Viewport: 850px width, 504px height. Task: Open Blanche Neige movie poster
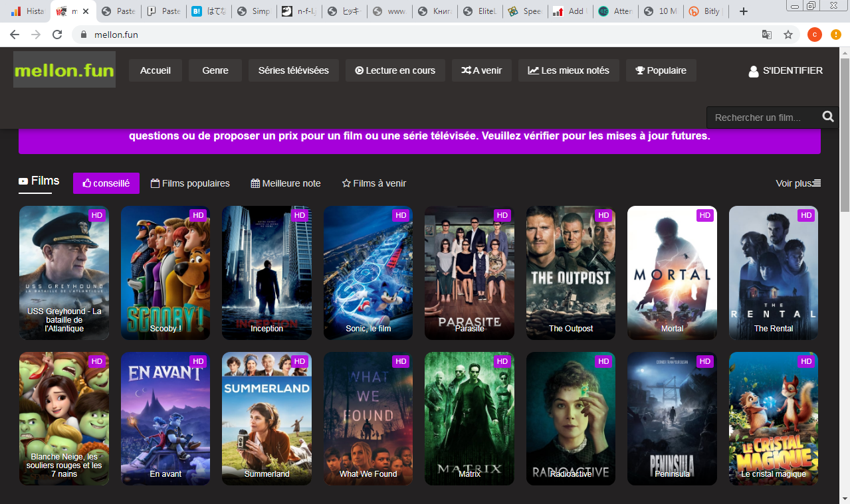(x=64, y=419)
